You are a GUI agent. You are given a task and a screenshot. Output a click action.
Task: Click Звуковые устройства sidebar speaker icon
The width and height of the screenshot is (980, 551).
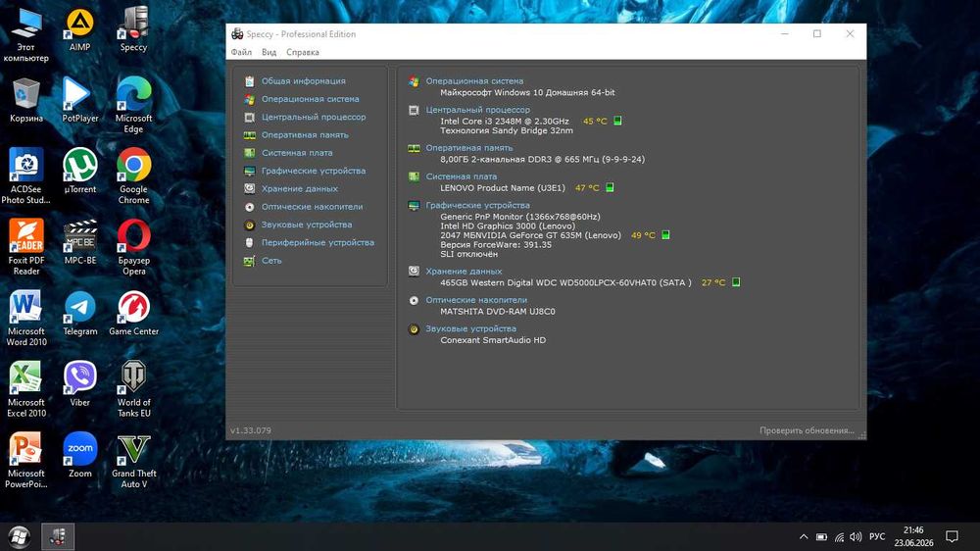point(249,225)
